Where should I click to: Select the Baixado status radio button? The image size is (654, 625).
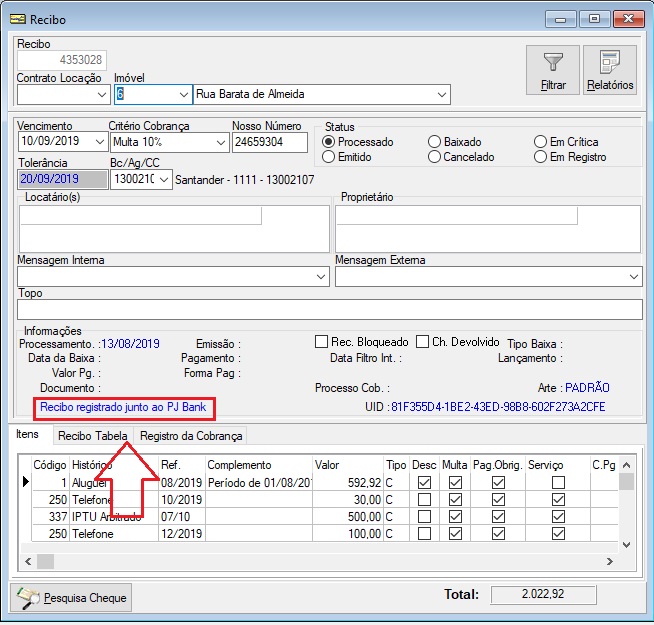click(434, 142)
